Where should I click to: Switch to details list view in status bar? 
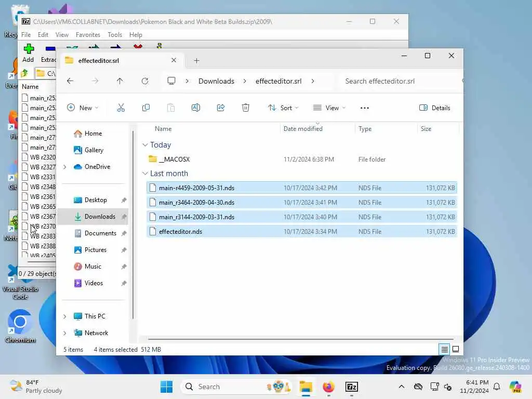pyautogui.click(x=444, y=349)
